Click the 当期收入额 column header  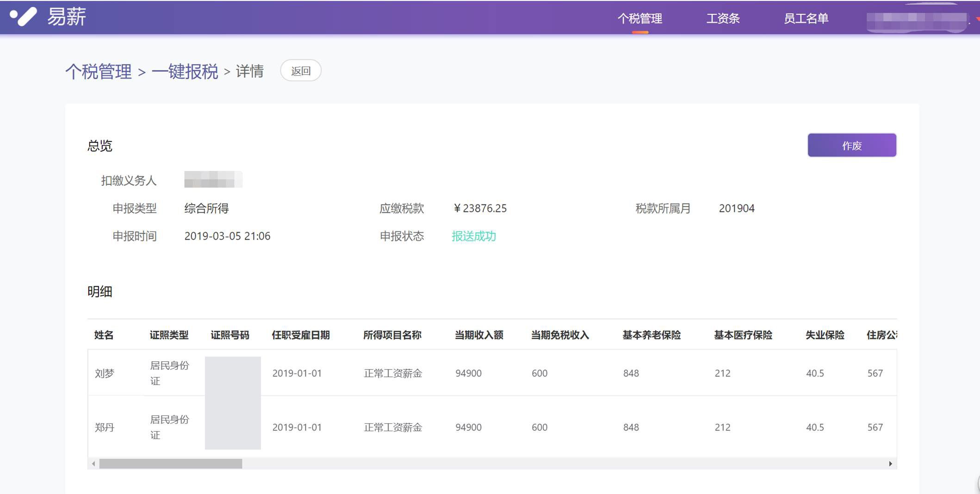(479, 335)
